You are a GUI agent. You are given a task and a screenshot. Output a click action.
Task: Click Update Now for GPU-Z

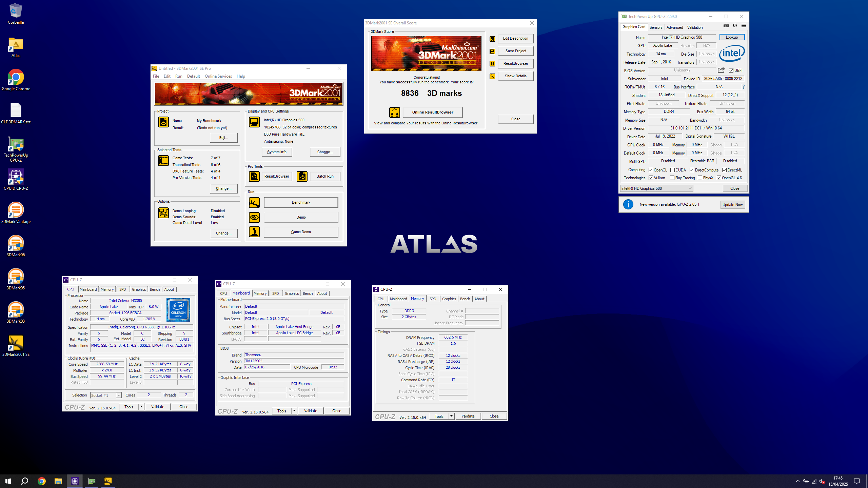(x=732, y=205)
